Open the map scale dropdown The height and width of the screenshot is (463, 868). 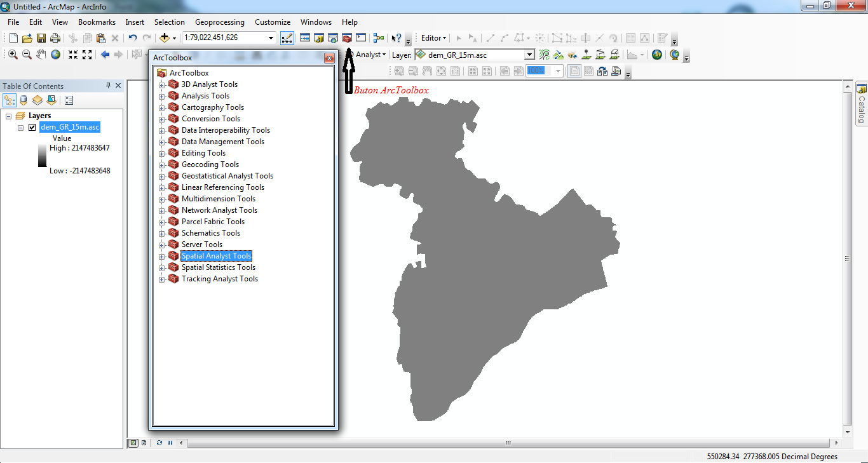(272, 38)
